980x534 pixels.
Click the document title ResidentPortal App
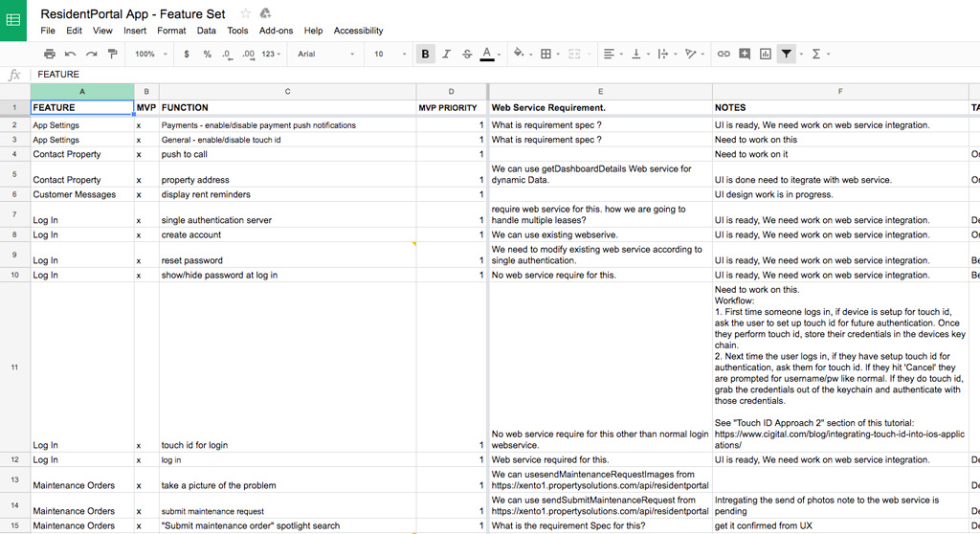[x=132, y=13]
